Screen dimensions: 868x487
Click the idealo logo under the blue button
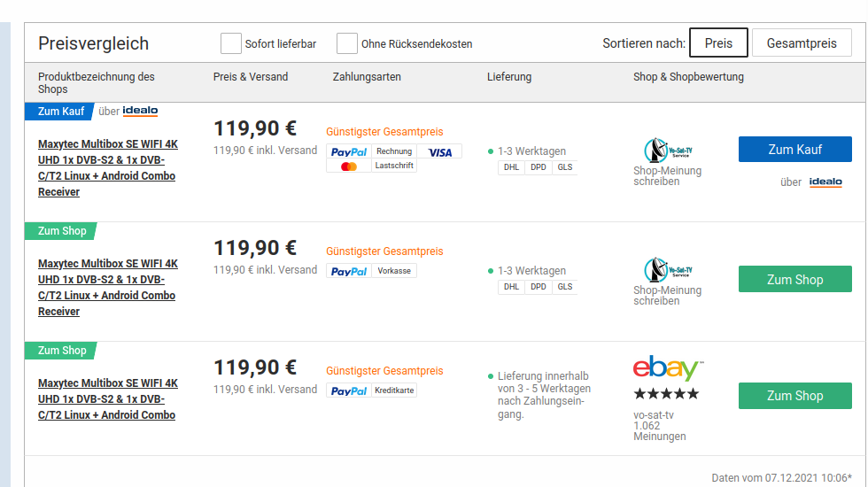[825, 182]
